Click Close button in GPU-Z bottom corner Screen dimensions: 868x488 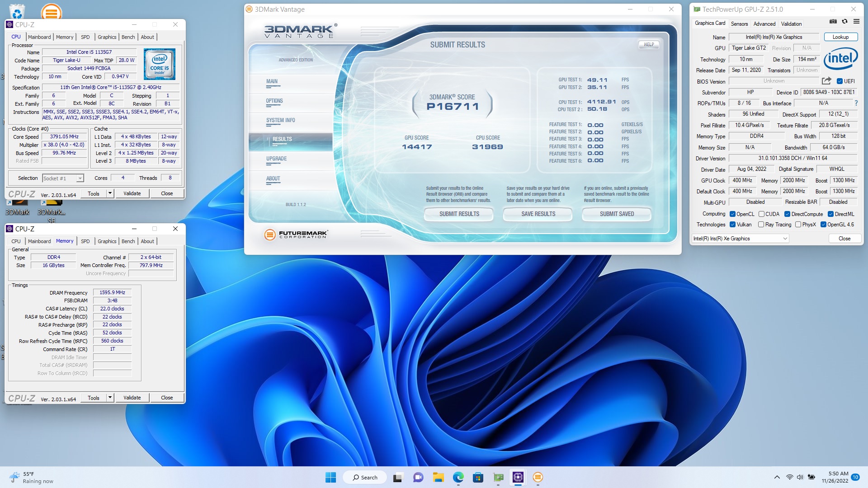tap(844, 239)
